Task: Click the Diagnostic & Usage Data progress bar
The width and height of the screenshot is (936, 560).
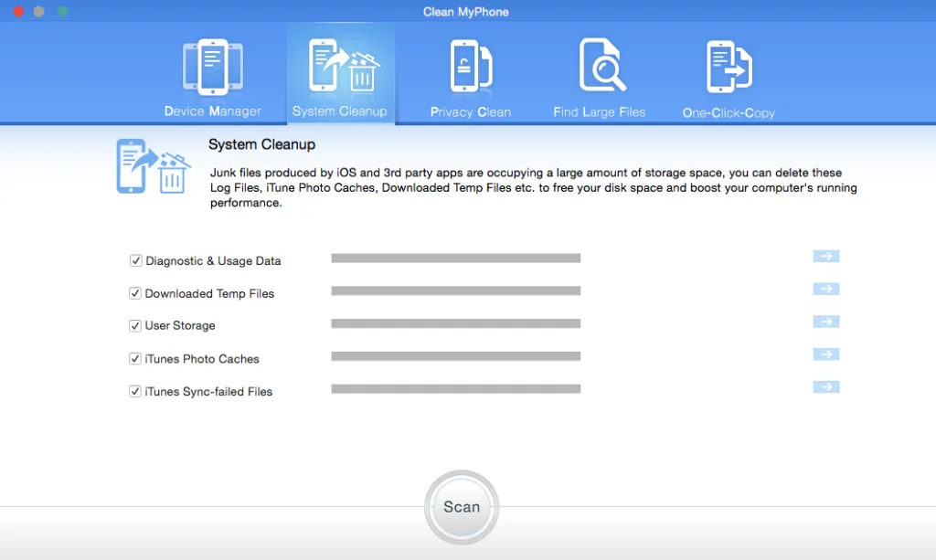Action: click(455, 259)
